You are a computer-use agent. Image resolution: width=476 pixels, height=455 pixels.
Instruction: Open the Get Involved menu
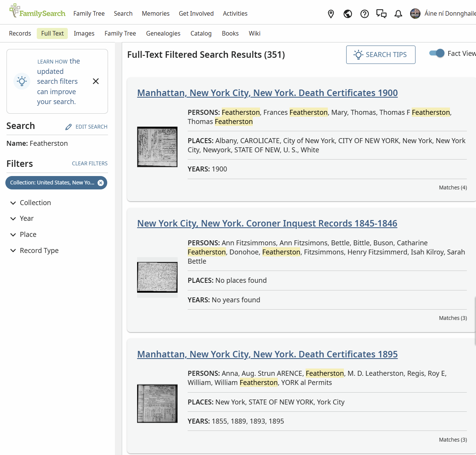[x=196, y=14]
